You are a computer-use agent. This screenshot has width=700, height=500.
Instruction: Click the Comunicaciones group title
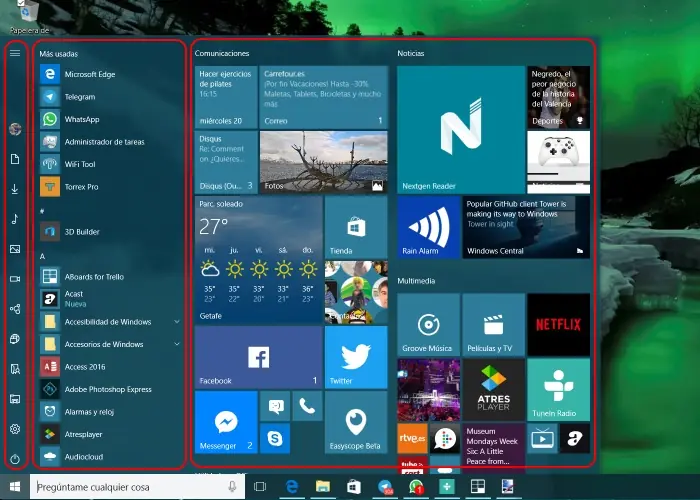[222, 53]
